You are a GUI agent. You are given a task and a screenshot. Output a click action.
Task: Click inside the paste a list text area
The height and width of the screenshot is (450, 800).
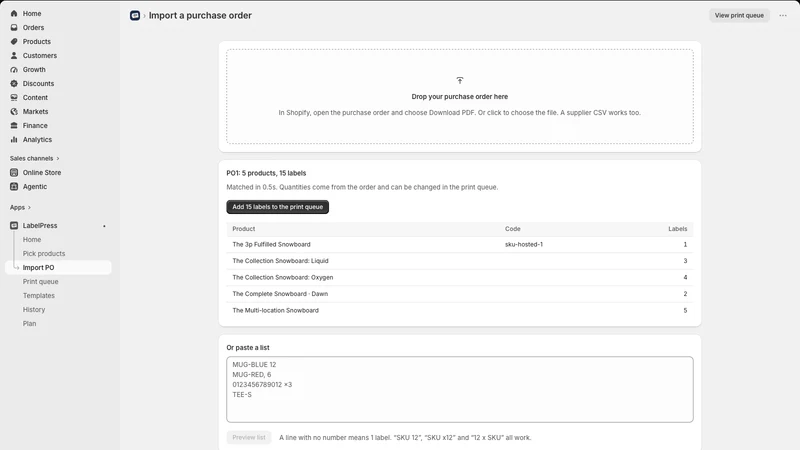point(460,389)
